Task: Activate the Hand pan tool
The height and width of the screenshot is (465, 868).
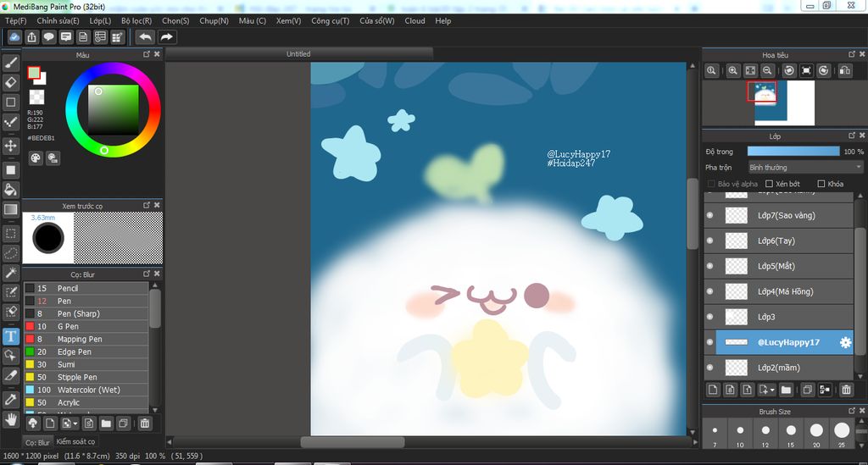Action: pos(11,419)
